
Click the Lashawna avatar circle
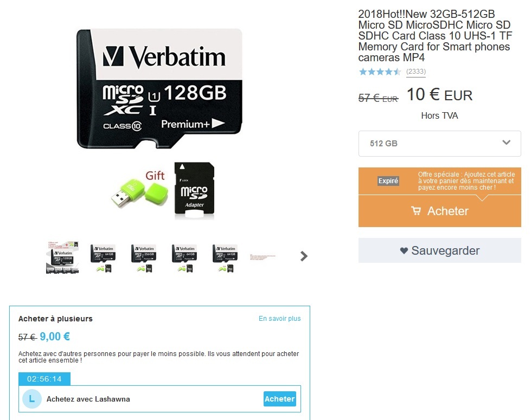[32, 399]
